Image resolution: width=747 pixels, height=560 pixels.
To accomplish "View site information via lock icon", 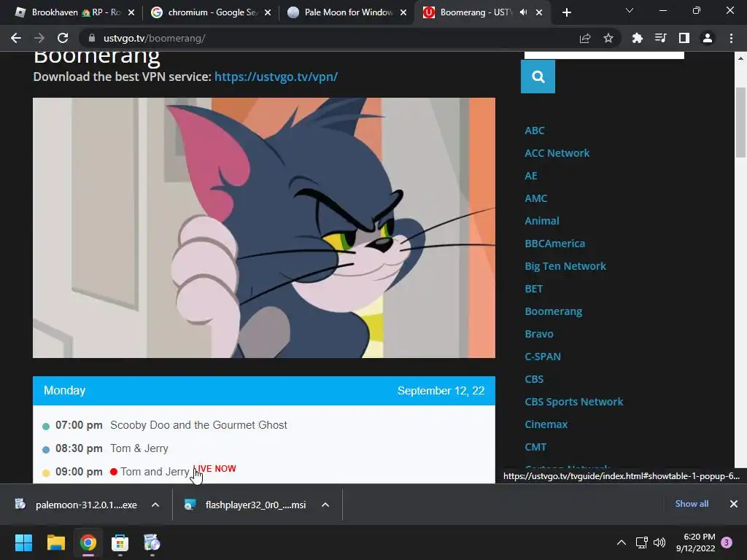I will pyautogui.click(x=92, y=38).
